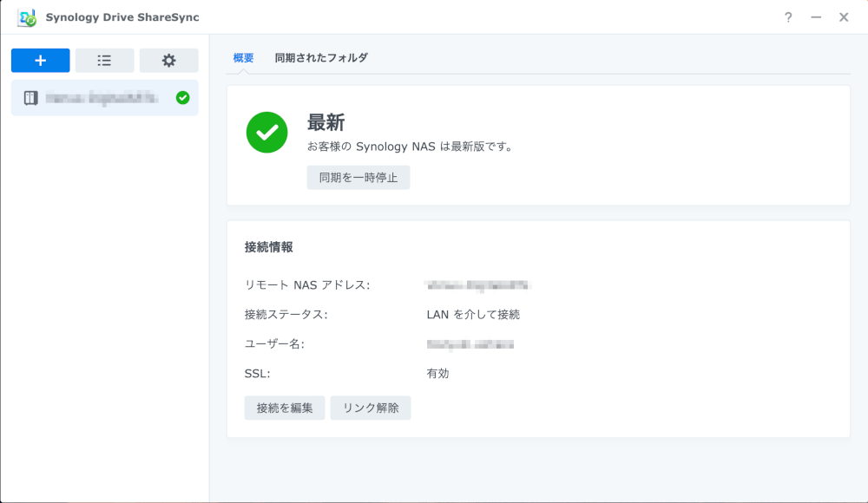868x503 pixels.
Task: Open the task list view icon
Action: point(105,61)
